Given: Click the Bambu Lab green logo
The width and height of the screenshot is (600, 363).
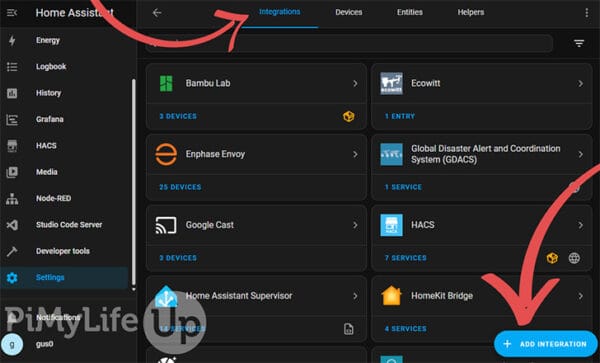Looking at the screenshot, I should coord(166,83).
